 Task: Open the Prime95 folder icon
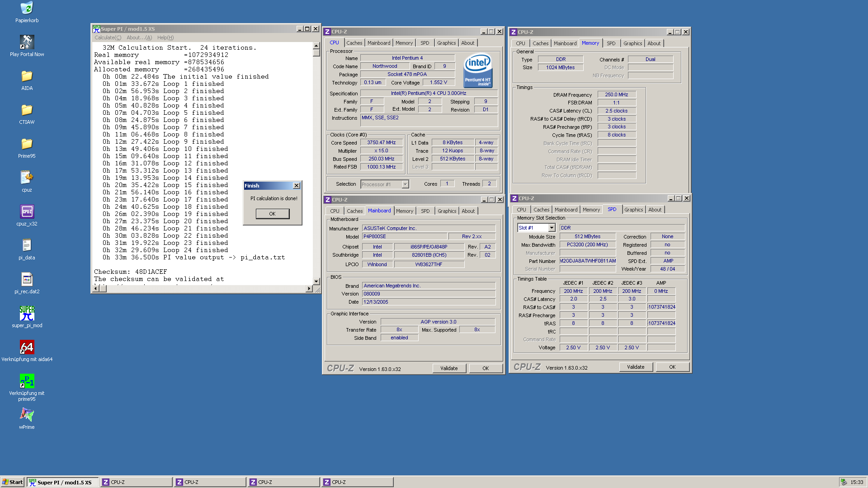27,144
